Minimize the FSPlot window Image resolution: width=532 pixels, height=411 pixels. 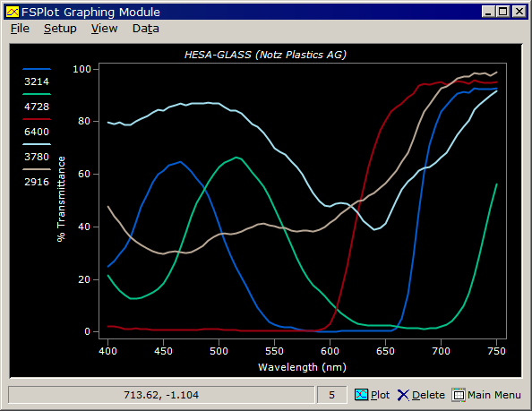(488, 12)
